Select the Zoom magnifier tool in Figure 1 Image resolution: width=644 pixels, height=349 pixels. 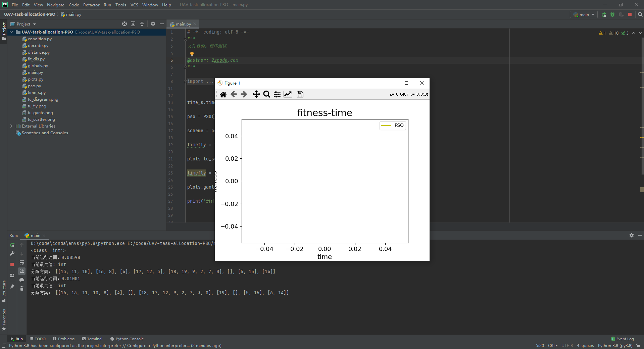tap(267, 94)
